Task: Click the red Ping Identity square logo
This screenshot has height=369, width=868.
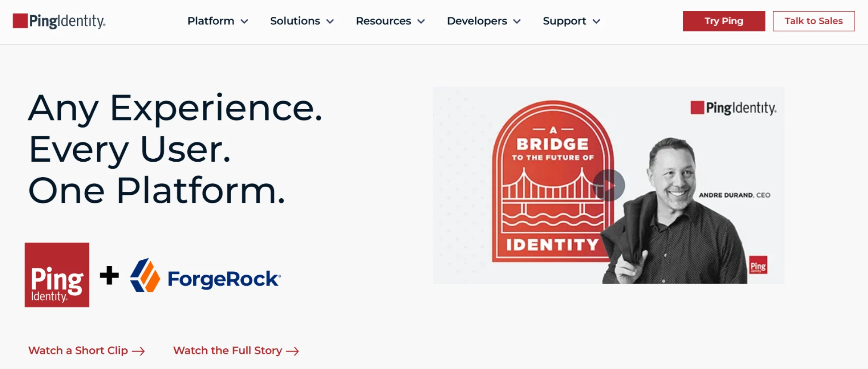Action: (57, 275)
